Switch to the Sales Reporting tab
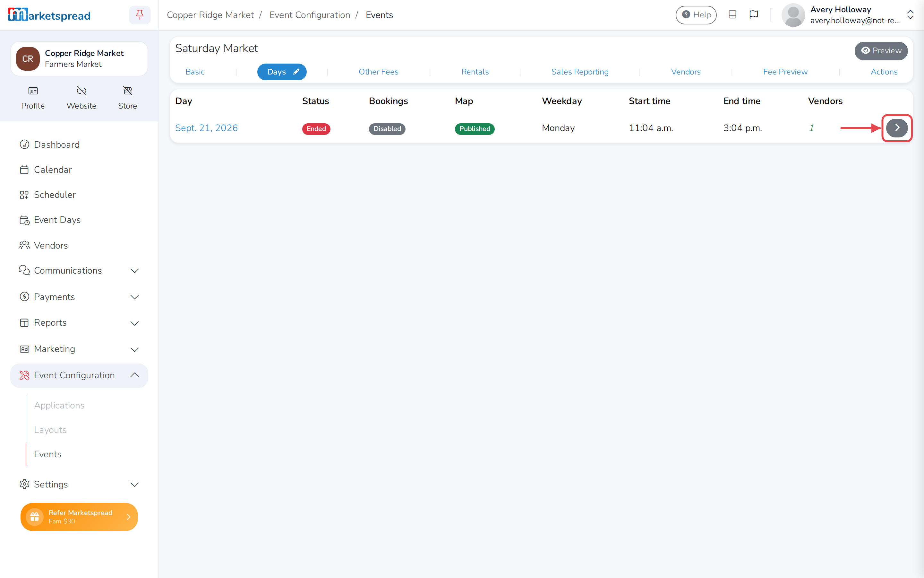 (580, 72)
